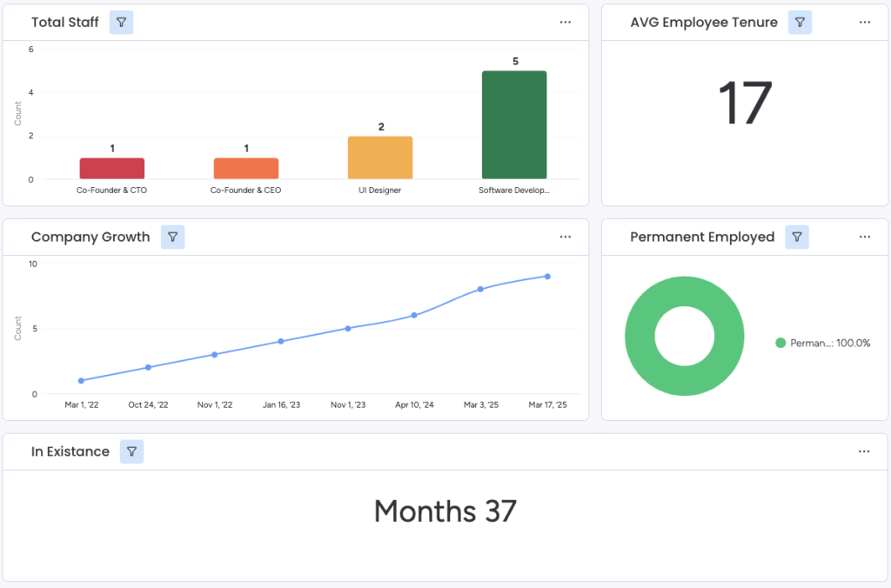Screen dimensions: 891x588
Task: Click the red Co-Founder & CTO bar
Action: click(112, 169)
